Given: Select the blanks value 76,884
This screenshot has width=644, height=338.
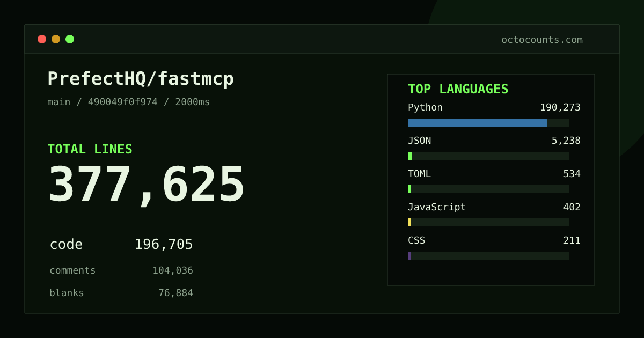Looking at the screenshot, I should 175,293.
